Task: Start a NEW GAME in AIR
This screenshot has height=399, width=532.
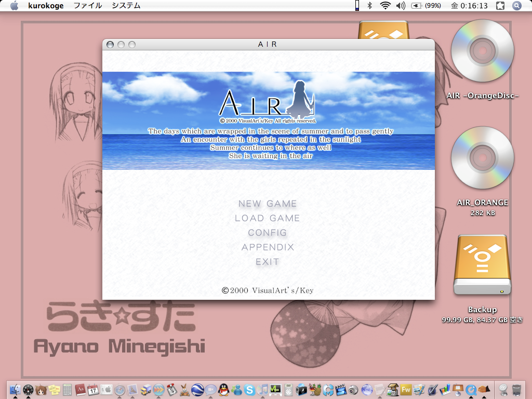Action: [268, 204]
